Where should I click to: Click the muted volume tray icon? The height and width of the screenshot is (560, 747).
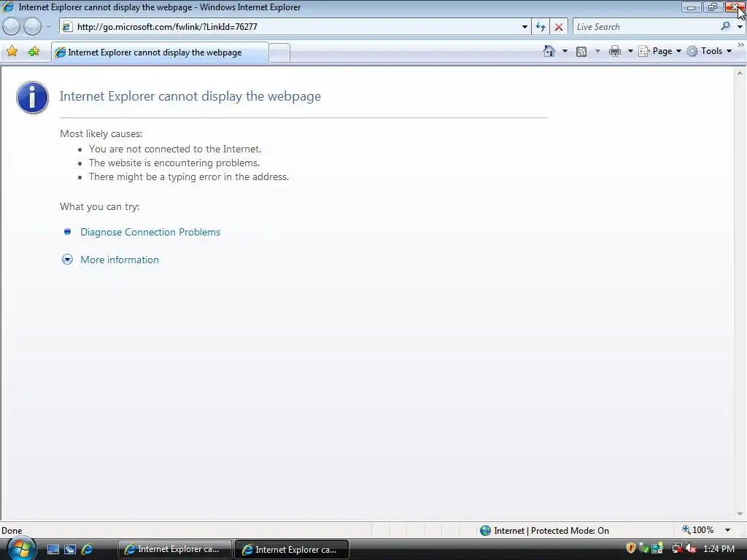click(690, 548)
